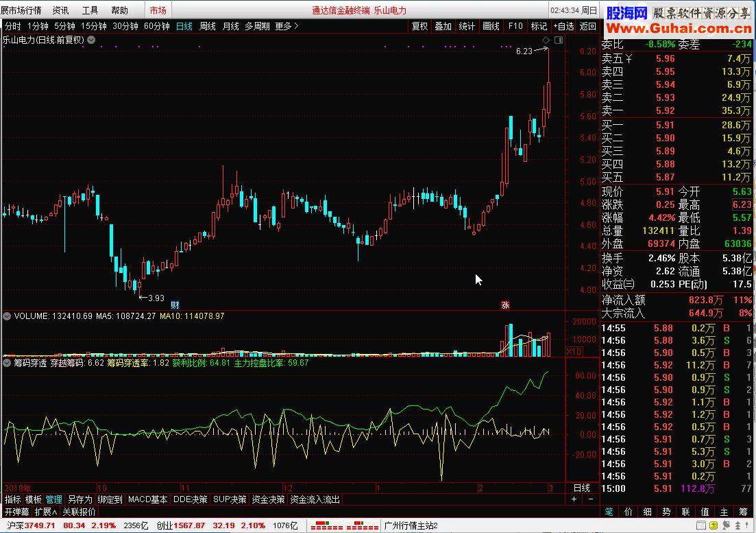This screenshot has height=533, width=756.
Task: Open the VOLUME indicator dropdown circle
Action: pyautogui.click(x=7, y=316)
